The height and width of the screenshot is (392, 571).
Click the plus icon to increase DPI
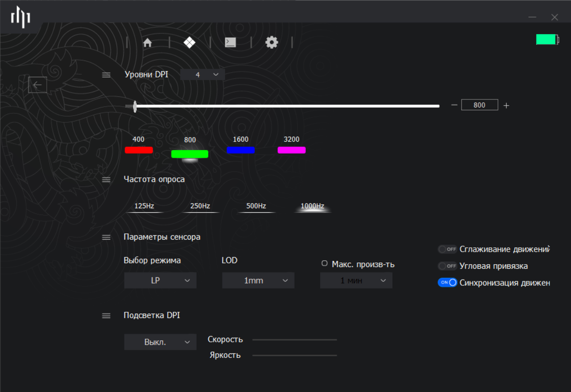[x=506, y=106]
